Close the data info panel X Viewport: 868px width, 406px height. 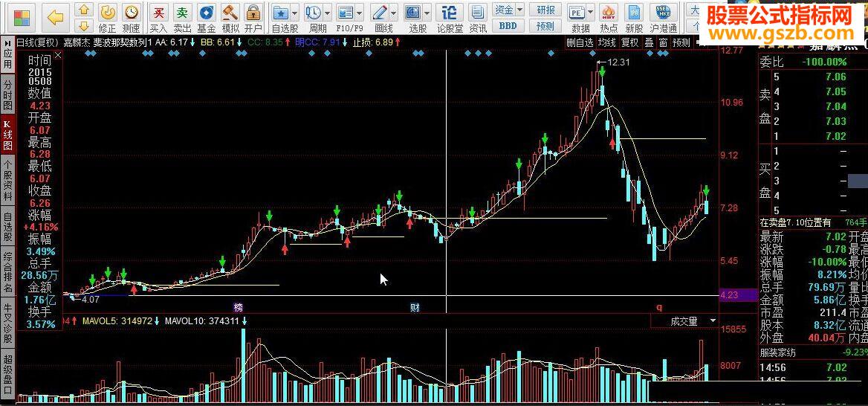click(58, 55)
